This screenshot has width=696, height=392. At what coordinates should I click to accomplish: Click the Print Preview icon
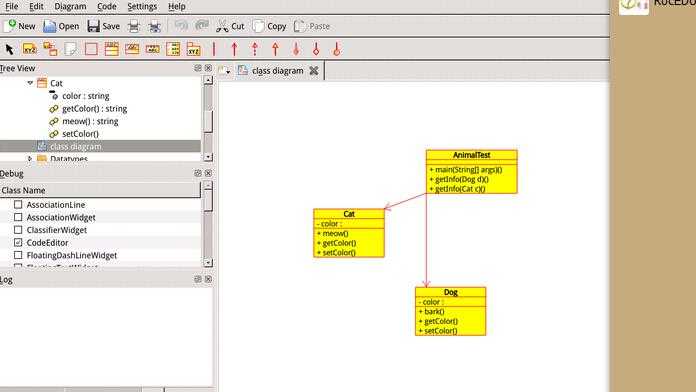coord(154,27)
